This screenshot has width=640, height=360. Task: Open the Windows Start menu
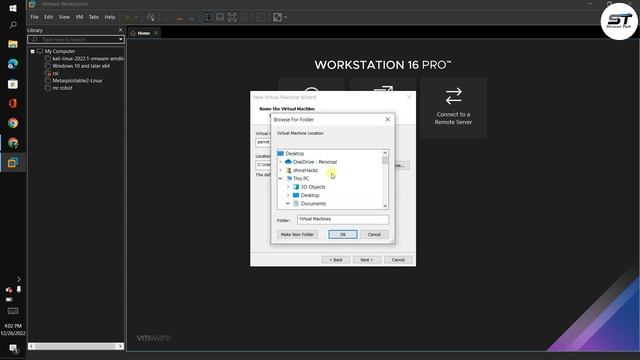click(x=13, y=8)
